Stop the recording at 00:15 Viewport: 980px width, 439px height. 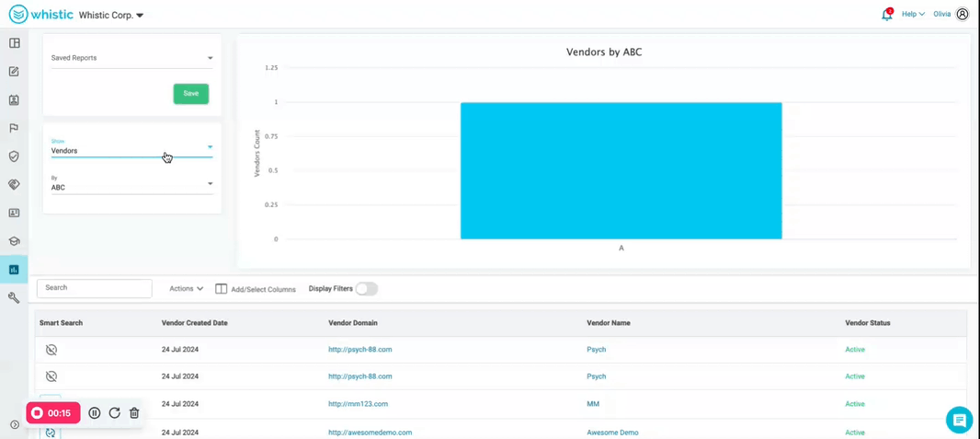point(53,412)
